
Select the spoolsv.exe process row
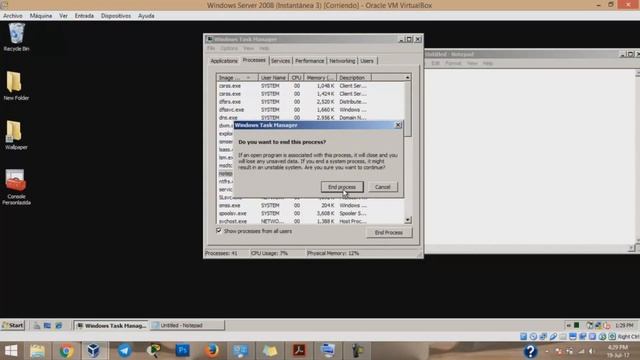[310, 213]
